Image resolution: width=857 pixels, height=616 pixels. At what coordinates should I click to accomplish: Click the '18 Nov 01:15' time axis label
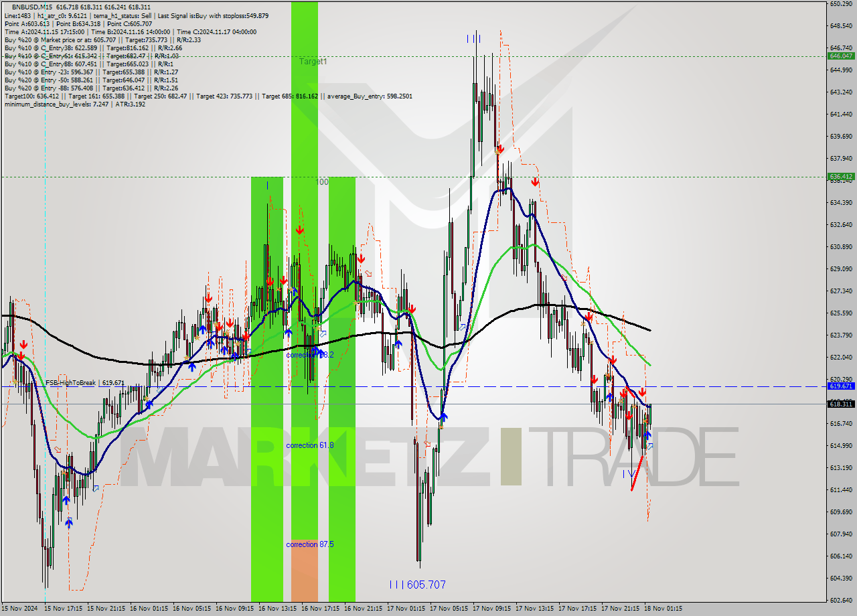click(x=664, y=609)
